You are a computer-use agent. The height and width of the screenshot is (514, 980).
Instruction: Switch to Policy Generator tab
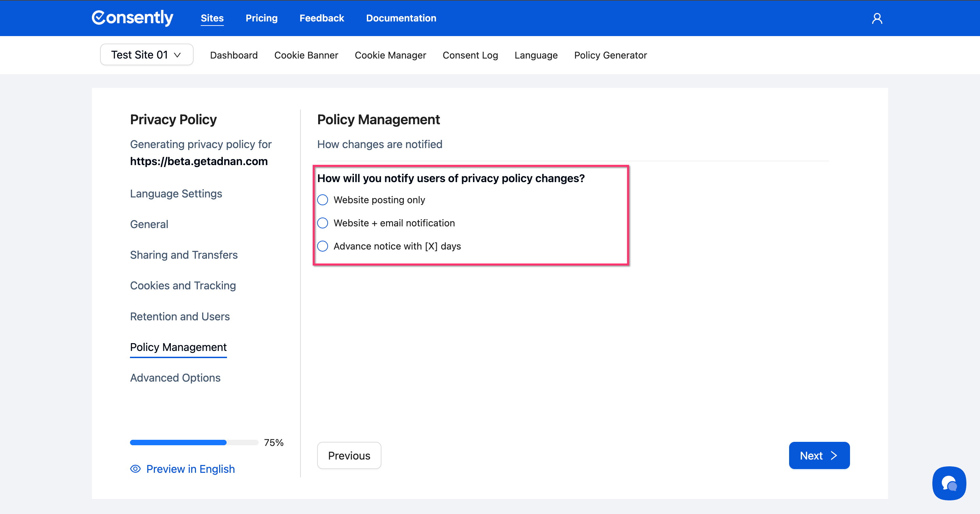click(610, 55)
